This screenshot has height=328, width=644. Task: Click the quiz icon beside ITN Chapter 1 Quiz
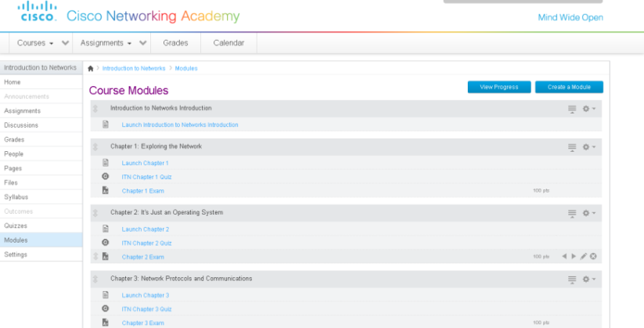pos(105,177)
